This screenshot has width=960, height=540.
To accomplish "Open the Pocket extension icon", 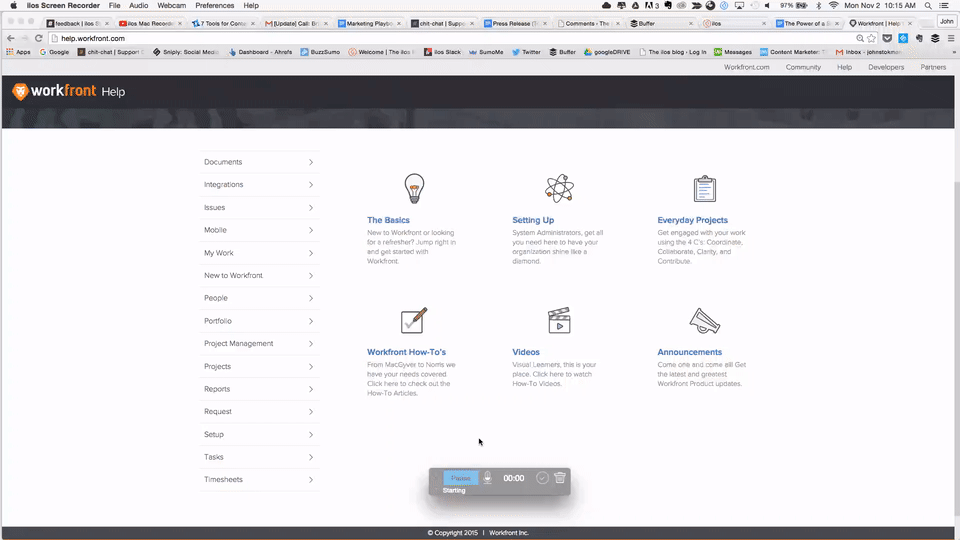I will click(887, 38).
